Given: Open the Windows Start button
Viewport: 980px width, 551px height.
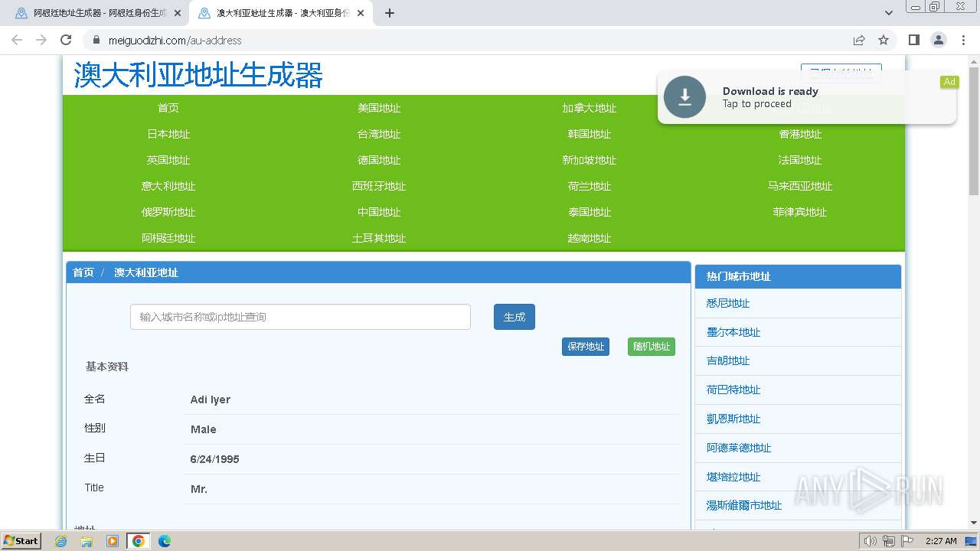Looking at the screenshot, I should [x=21, y=541].
